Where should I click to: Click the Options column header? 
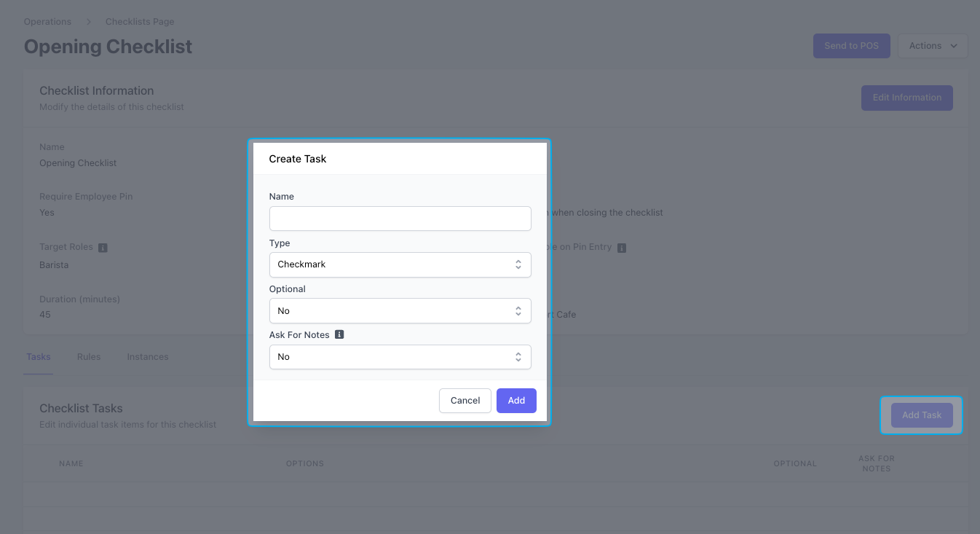click(x=305, y=463)
